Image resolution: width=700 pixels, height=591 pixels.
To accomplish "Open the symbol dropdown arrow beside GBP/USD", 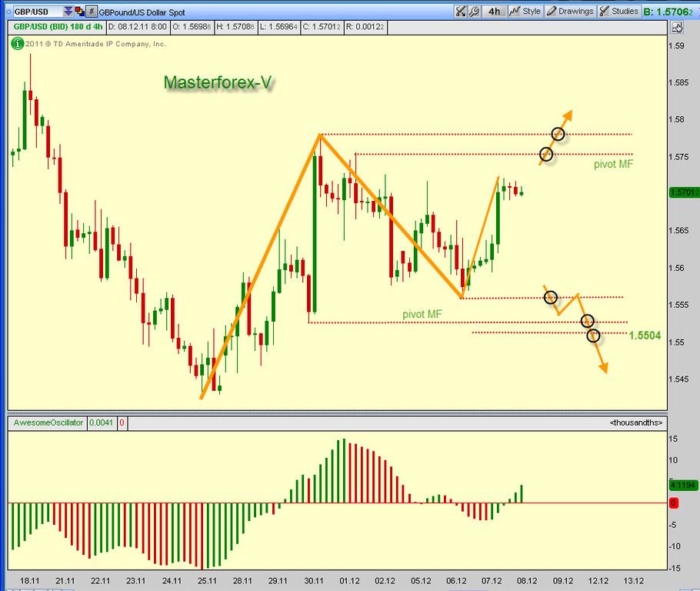I will coord(68,12).
